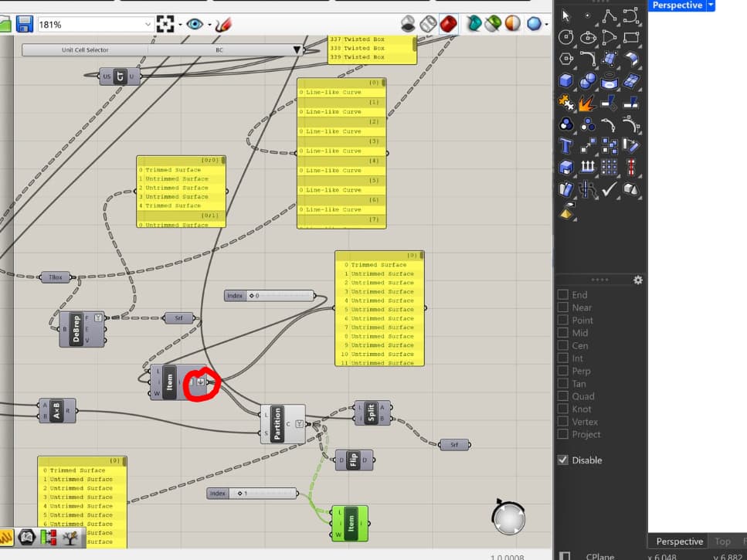747x560 pixels.
Task: Enable the Quad object snap
Action: coord(563,396)
